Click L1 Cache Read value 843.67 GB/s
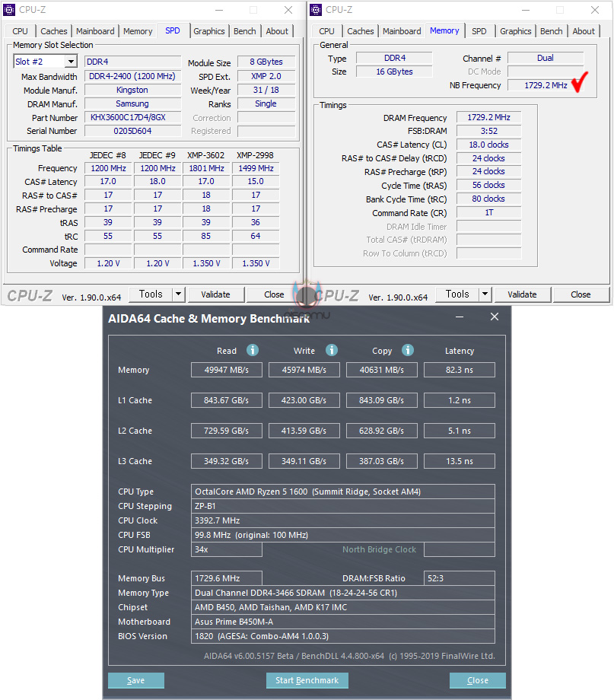 tap(227, 400)
